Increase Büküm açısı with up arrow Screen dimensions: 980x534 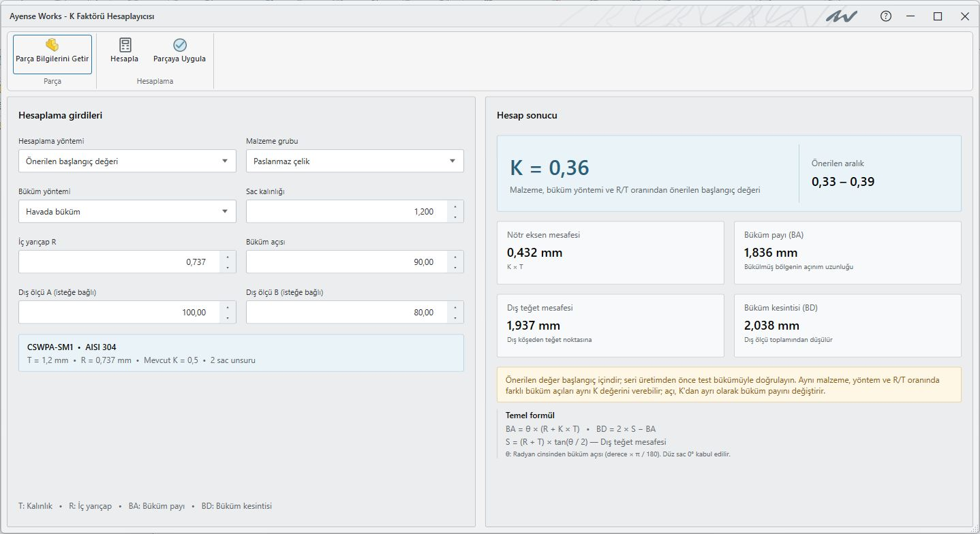tap(455, 257)
